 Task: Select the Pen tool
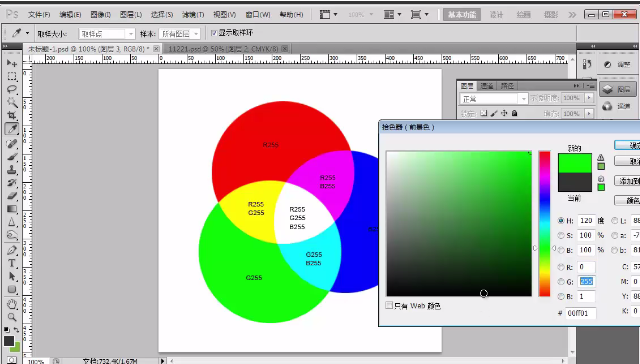click(x=12, y=250)
